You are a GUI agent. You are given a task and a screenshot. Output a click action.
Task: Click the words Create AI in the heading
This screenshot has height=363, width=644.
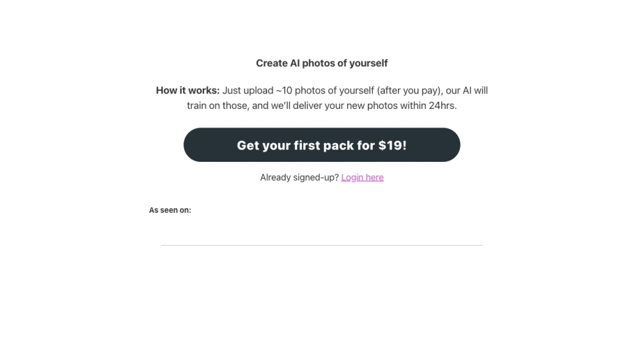tap(278, 63)
